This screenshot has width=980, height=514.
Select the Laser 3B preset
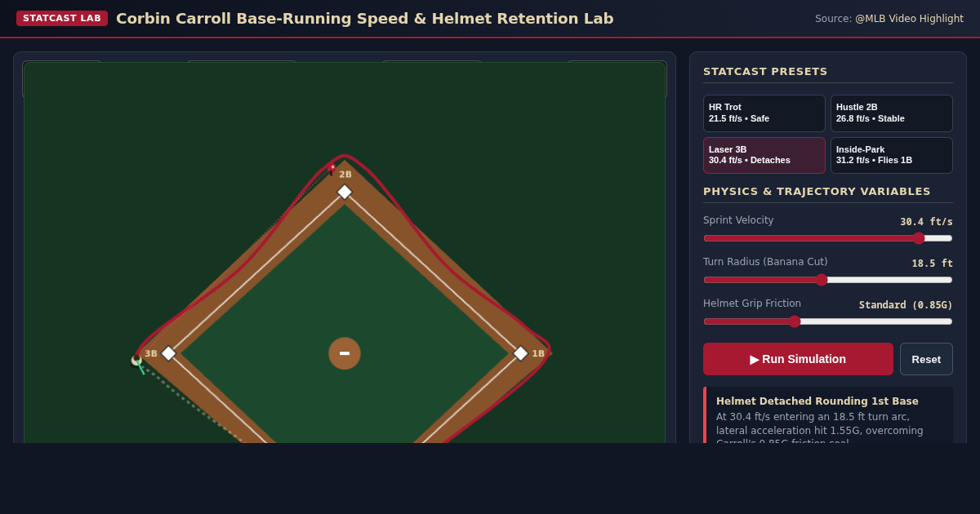click(764, 155)
